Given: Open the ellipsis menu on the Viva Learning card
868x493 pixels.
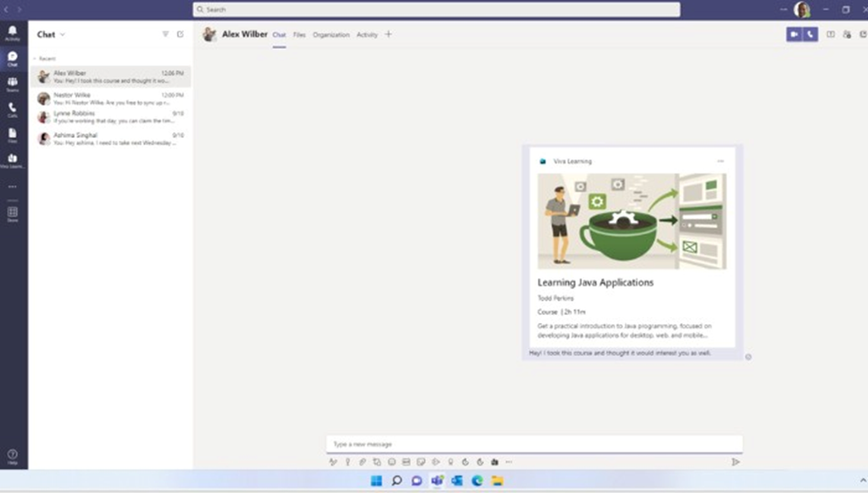Looking at the screenshot, I should click(x=720, y=161).
